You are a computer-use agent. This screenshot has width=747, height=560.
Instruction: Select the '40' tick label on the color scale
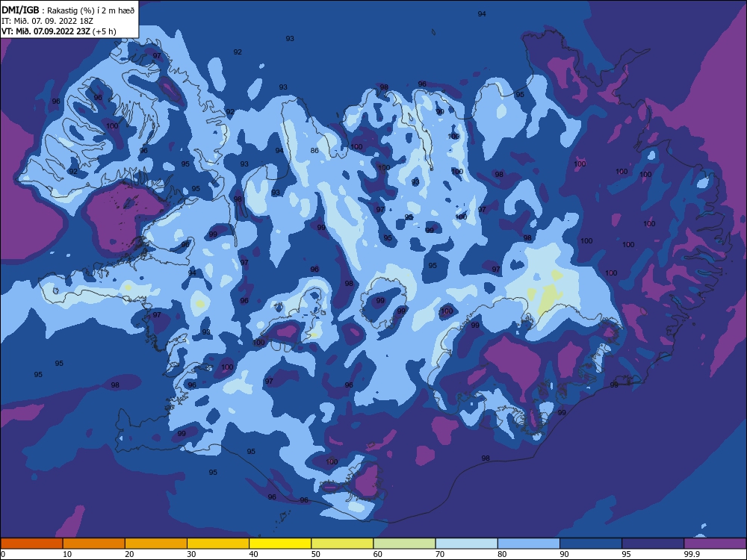point(253,554)
